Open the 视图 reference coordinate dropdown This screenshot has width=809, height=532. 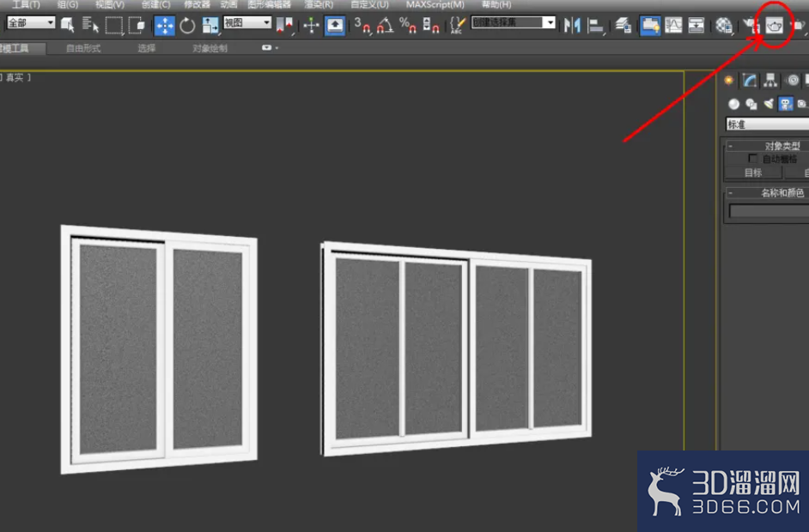tap(247, 22)
